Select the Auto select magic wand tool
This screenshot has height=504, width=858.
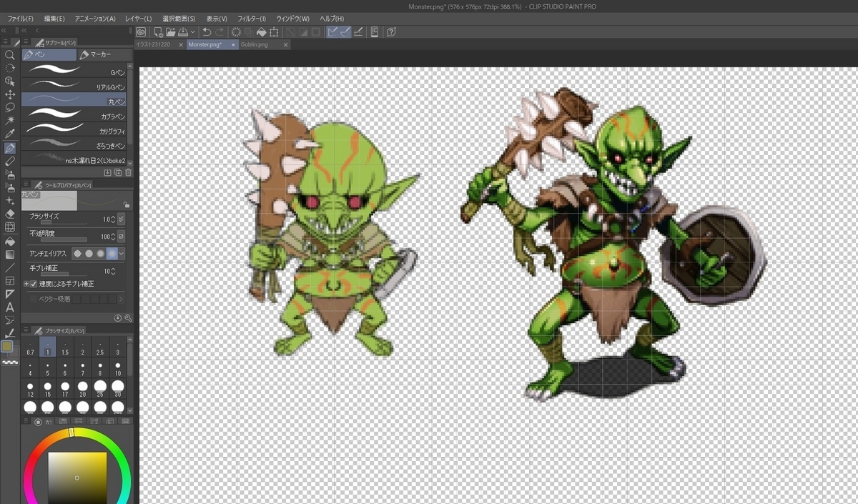(10, 121)
